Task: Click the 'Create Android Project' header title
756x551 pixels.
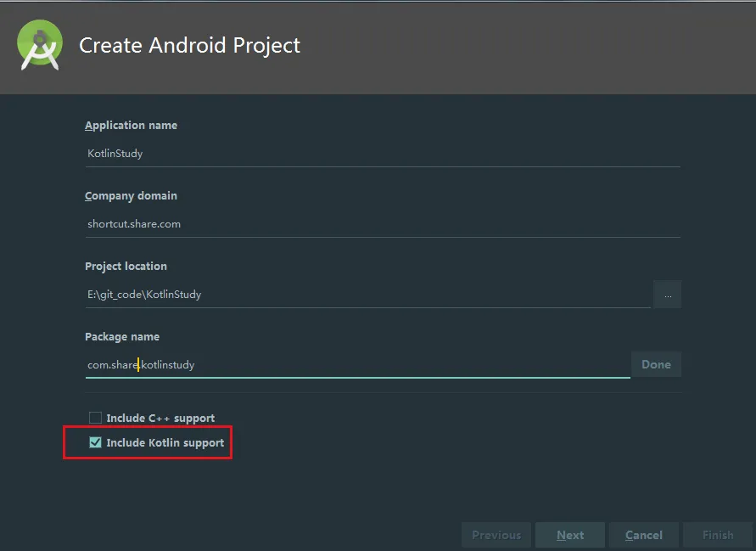Action: click(189, 45)
